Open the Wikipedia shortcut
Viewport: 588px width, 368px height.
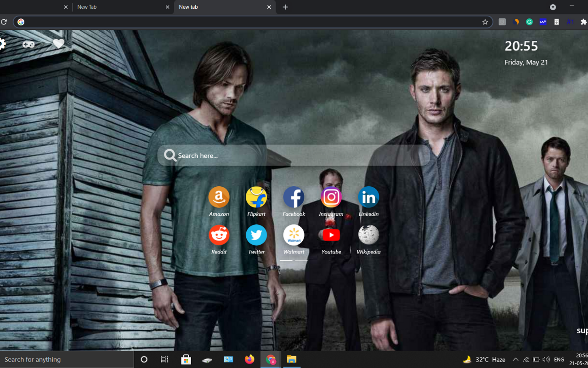coord(368,235)
